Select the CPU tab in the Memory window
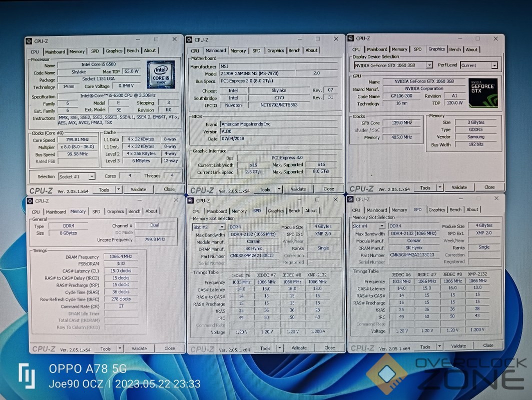 [x=36, y=212]
